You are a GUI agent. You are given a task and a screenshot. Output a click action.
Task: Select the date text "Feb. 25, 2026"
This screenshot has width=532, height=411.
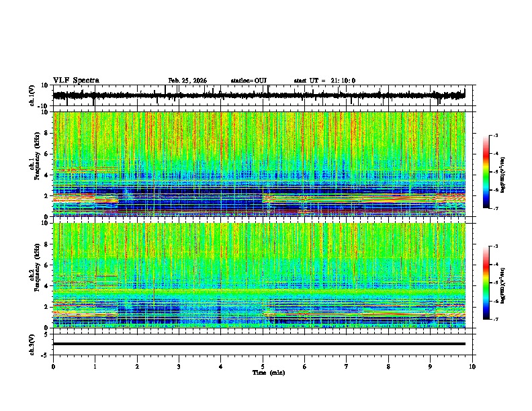[x=187, y=81]
